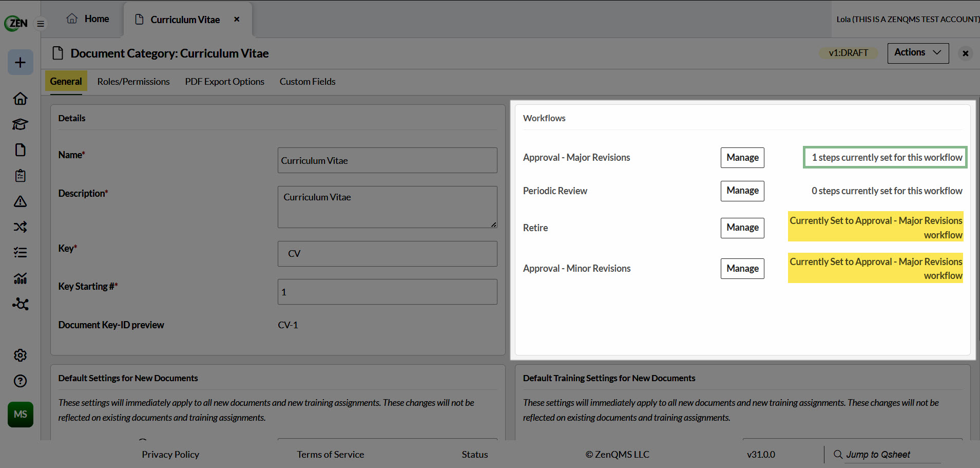Image resolution: width=980 pixels, height=468 pixels.
Task: Open the clipboard audits icon in sidebar
Action: coord(21,176)
